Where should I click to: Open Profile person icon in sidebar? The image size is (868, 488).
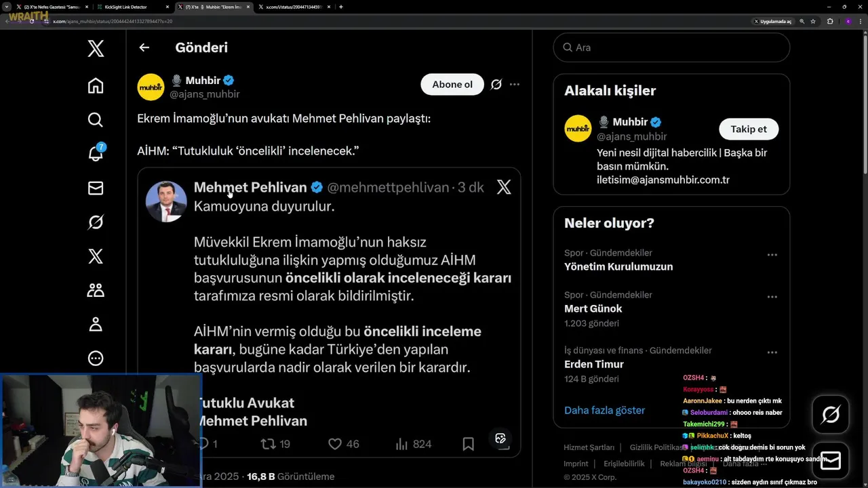click(x=96, y=324)
